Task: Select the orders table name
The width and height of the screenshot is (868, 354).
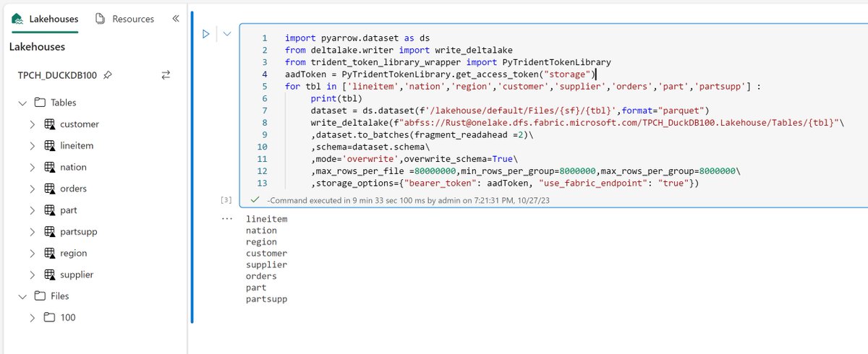Action: tap(73, 189)
